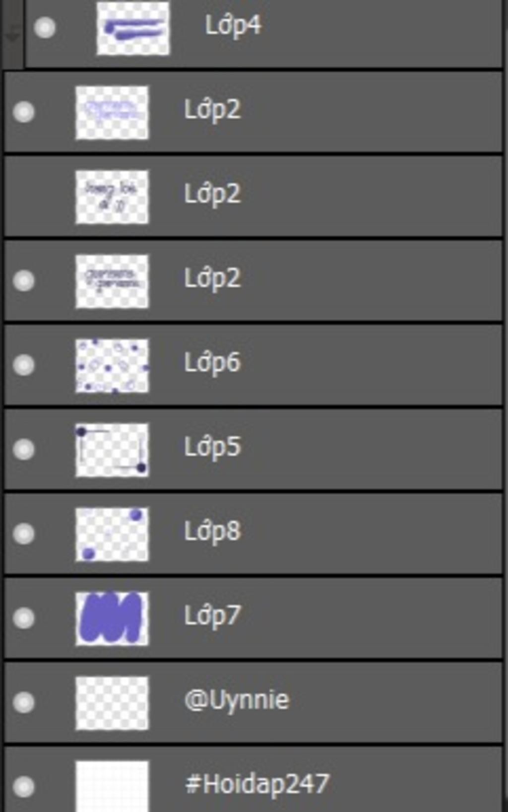
Task: Click the Lớp6 dotted pattern thumbnail
Action: coord(112,366)
